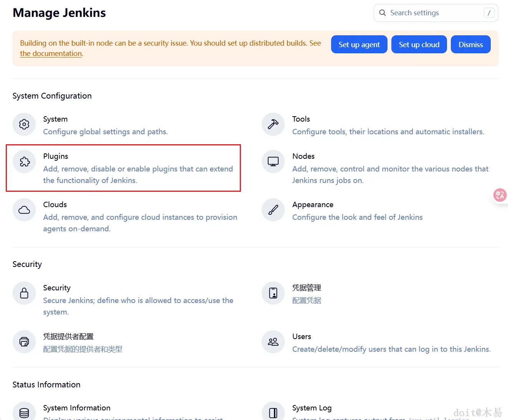Open the documentation link
The image size is (508, 420).
[51, 54]
